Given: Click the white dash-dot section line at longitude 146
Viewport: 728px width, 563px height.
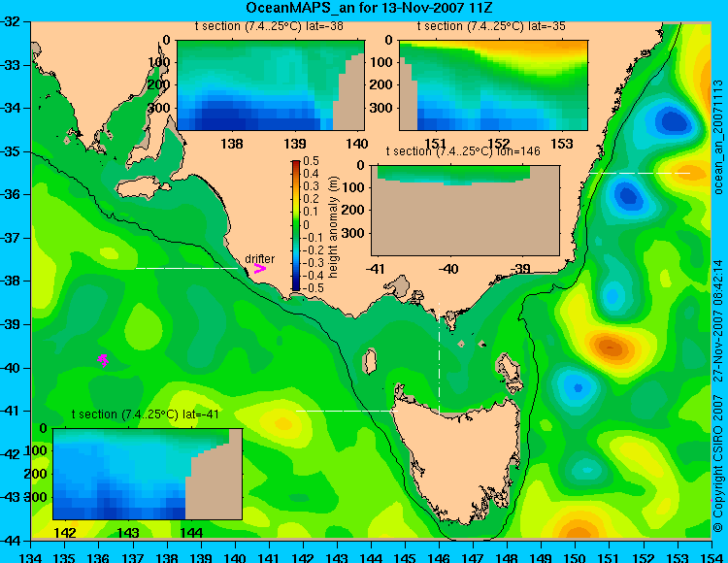Looking at the screenshot, I should [439, 358].
